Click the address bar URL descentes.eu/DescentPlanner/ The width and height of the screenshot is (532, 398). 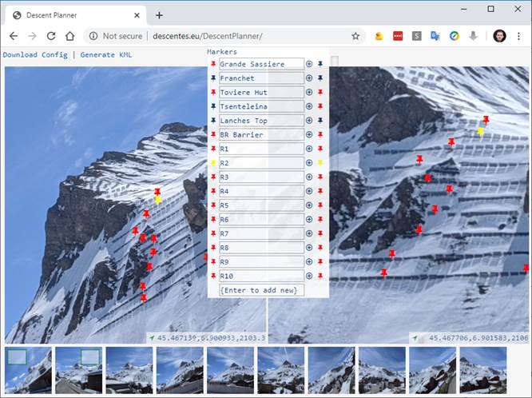tap(208, 36)
